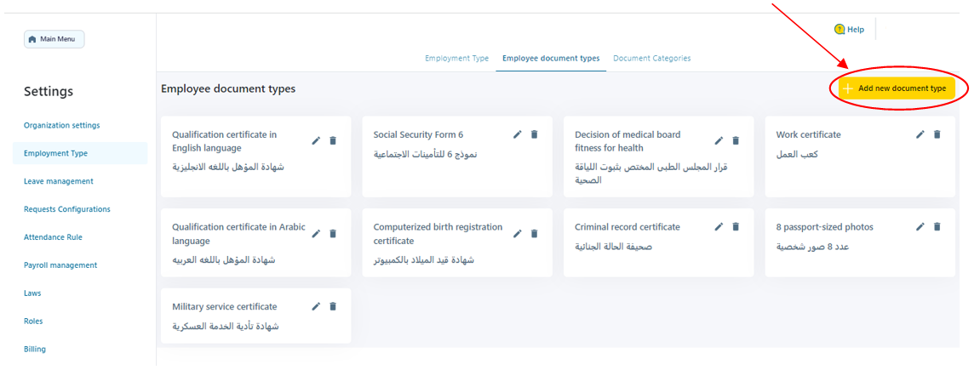Screen dimensions: 980x387
Task: Delete the Social Security Form 6 document type
Action: point(534,134)
